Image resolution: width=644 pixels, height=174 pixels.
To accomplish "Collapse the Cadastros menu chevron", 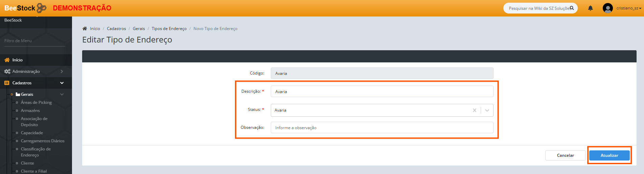I will point(62,83).
